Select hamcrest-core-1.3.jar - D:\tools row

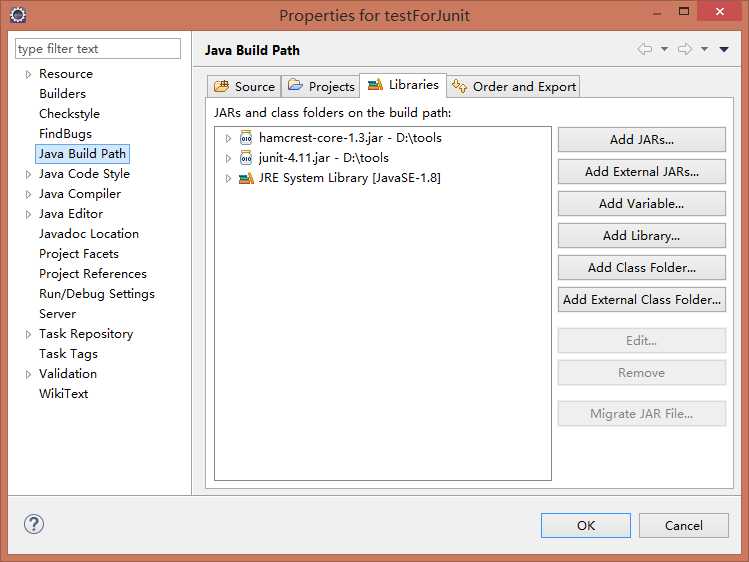coord(350,138)
